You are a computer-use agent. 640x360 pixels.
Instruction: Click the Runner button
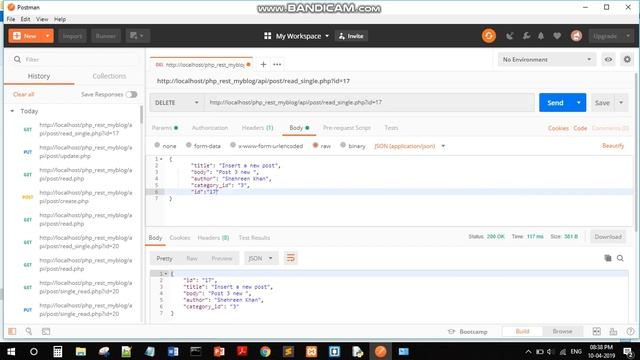point(106,36)
